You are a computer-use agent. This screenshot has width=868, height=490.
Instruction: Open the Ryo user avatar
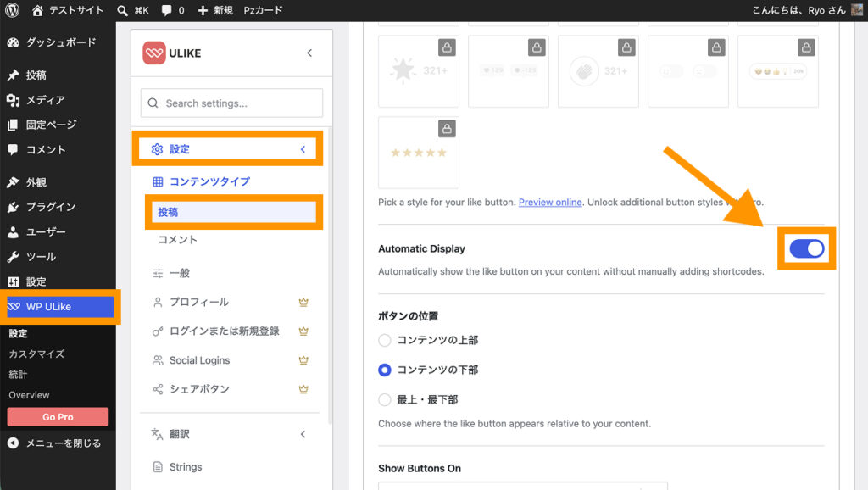857,10
